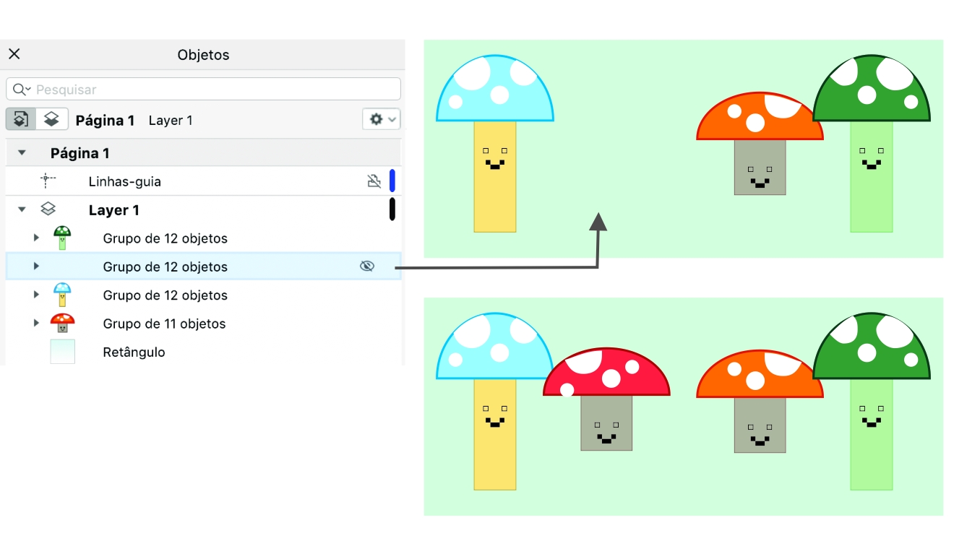
Task: Collapse the Layer 1 tree node
Action: coord(22,209)
